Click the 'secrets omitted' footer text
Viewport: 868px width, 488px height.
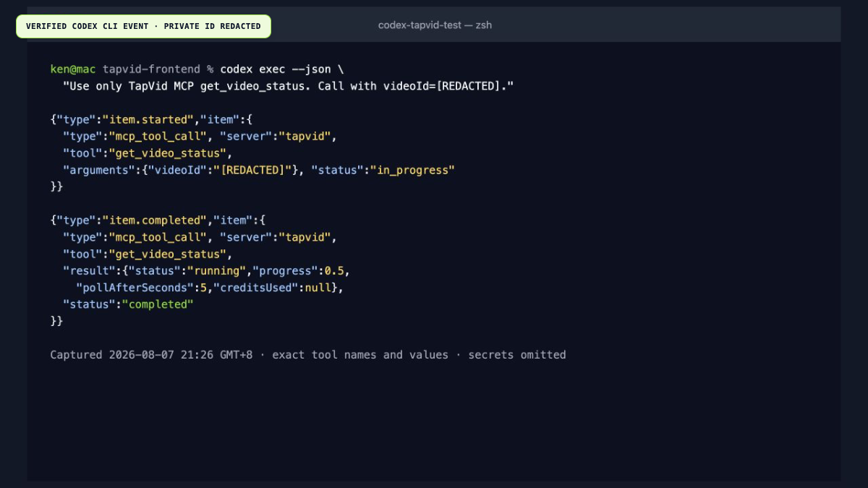point(517,355)
